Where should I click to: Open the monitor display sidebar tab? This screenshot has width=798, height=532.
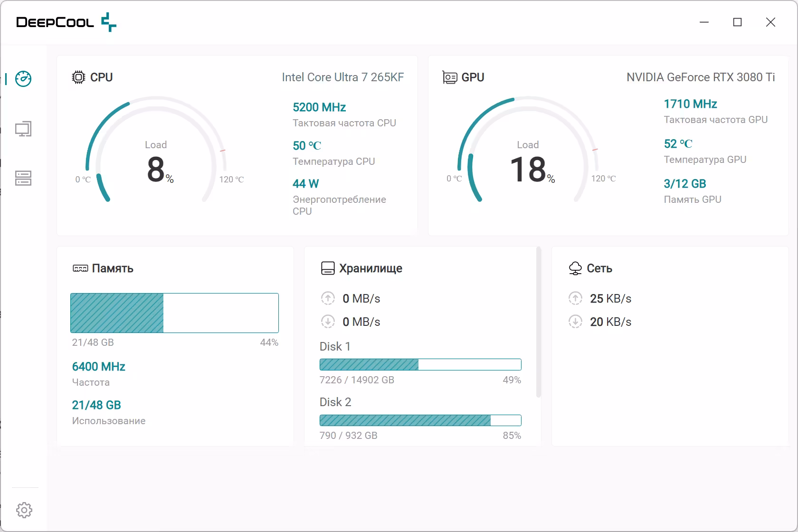point(23,129)
